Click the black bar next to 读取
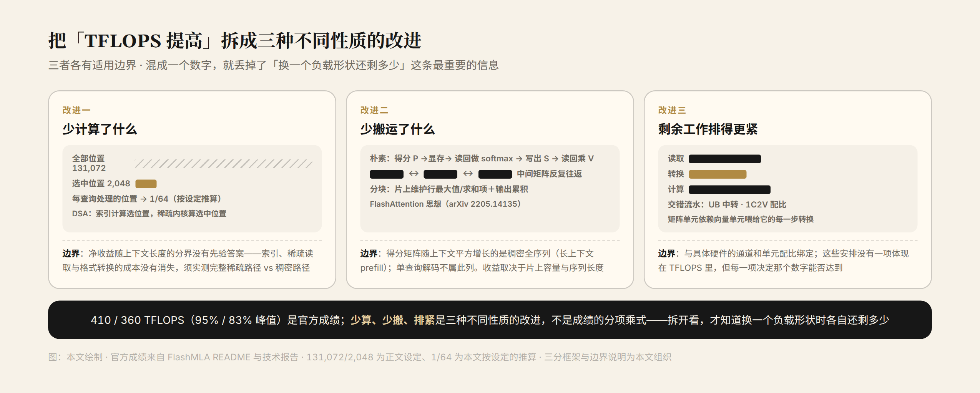Viewport: 980px width, 393px height. pos(725,159)
